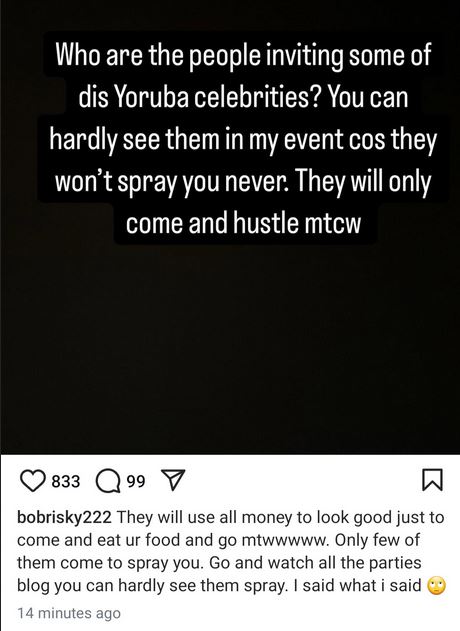Save the post with the bookmark icon
Viewport: 460px width, 631px height.
point(433,480)
